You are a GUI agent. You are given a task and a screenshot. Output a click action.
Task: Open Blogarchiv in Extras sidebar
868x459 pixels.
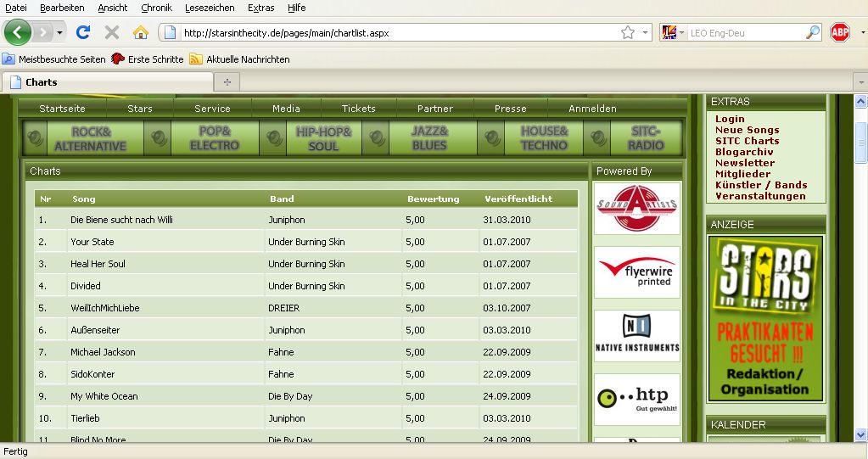click(744, 152)
